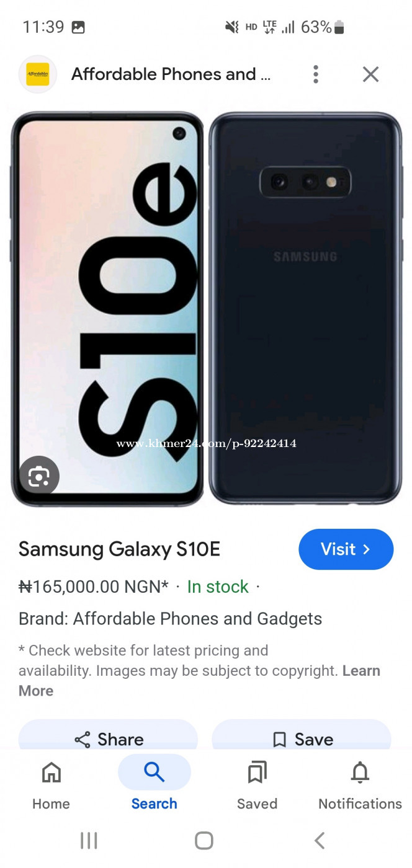Close the image preview panel
This screenshot has width=412, height=868.
click(x=370, y=74)
